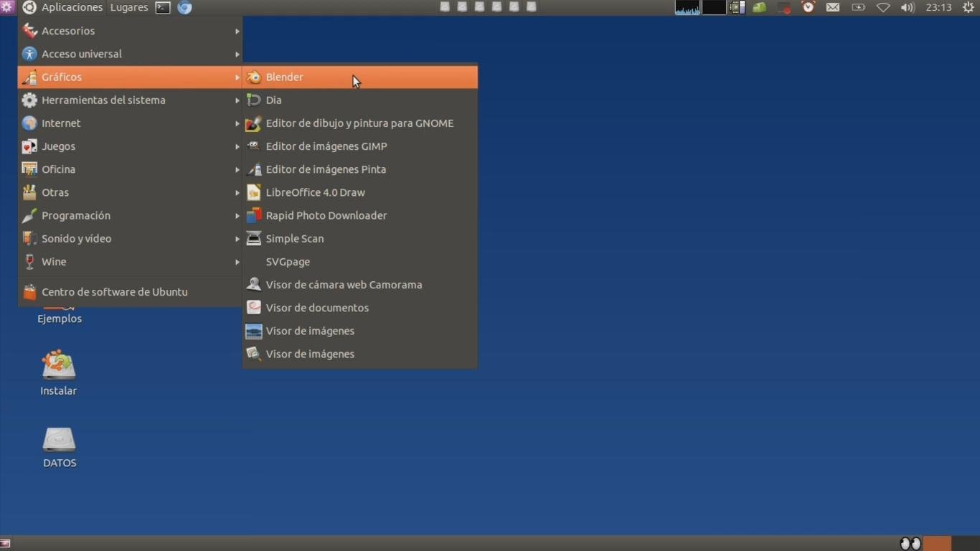Select the DATOS drive desktop icon
980x551 pixels.
click(x=59, y=439)
